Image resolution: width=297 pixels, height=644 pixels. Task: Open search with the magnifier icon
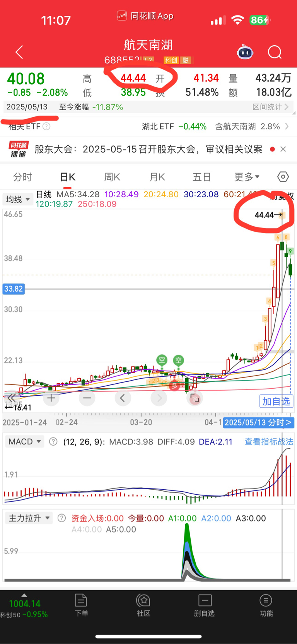[x=275, y=52]
